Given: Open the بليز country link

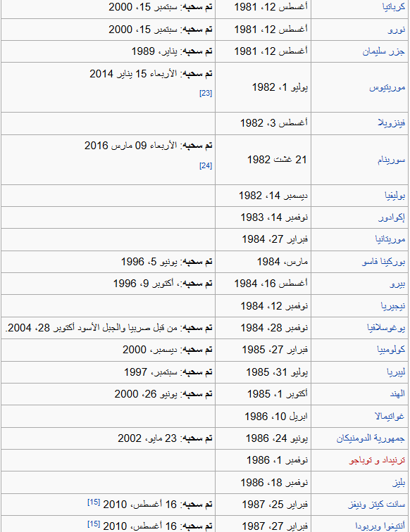Looking at the screenshot, I should tap(399, 483).
